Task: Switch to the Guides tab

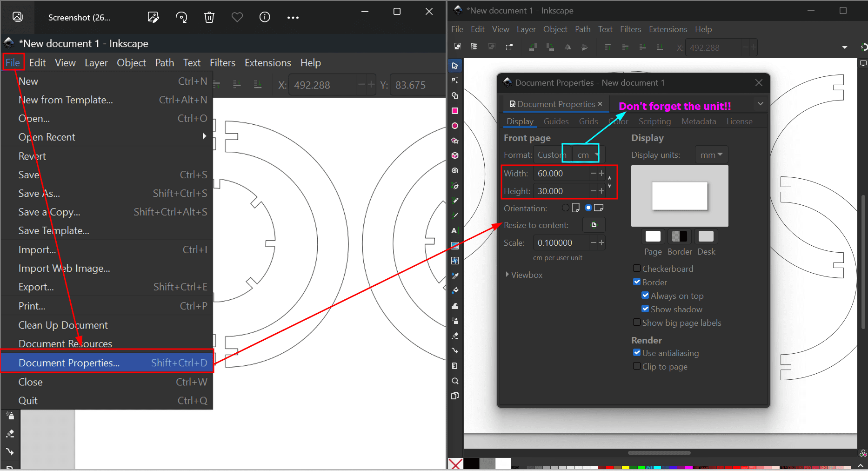Action: (x=556, y=121)
